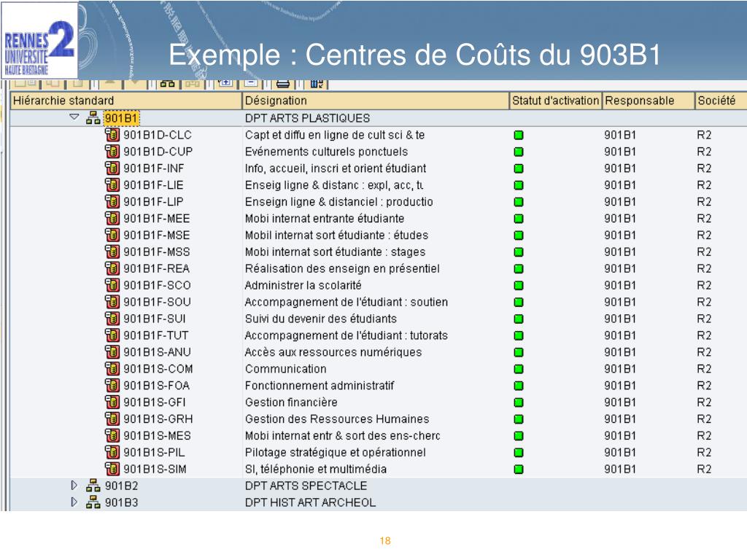Viewport: 747px width, 560px height.
Task: Expand the 901B2 DPT ARTS SPECTACLE node
Action: point(74,485)
